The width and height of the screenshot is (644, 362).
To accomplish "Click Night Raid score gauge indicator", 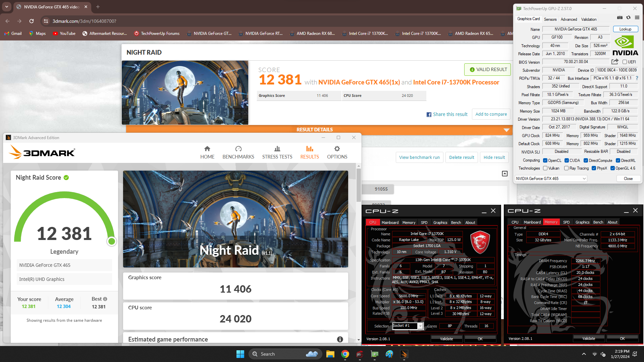I will point(112,241).
